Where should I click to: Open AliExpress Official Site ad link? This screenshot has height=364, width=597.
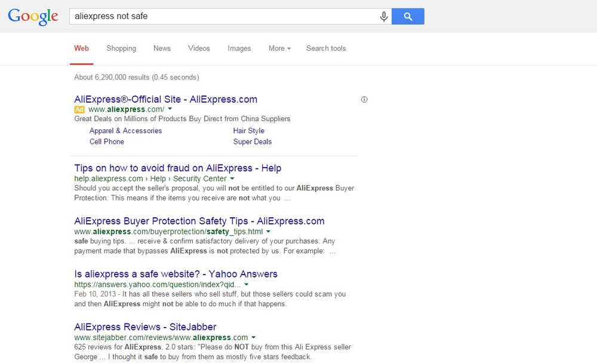[165, 100]
